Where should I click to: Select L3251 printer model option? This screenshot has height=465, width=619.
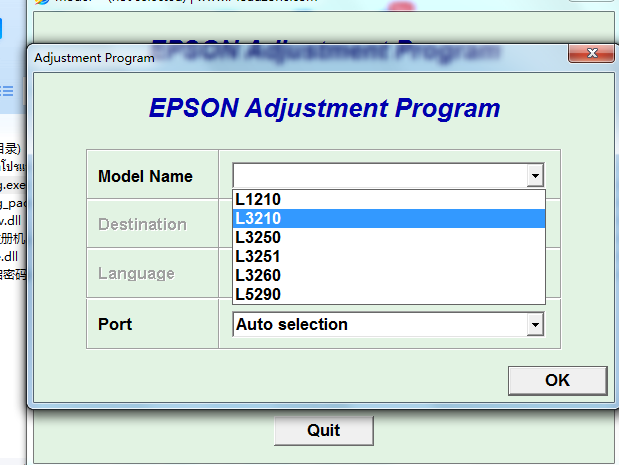coord(389,256)
